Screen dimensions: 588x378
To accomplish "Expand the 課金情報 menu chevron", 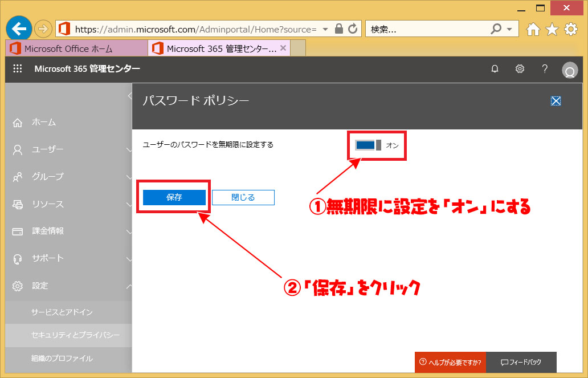I will [129, 231].
